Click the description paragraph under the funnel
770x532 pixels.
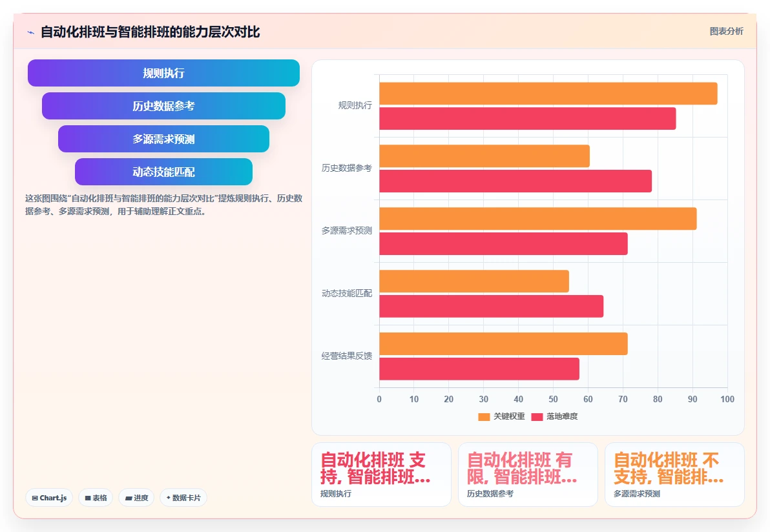click(x=163, y=205)
